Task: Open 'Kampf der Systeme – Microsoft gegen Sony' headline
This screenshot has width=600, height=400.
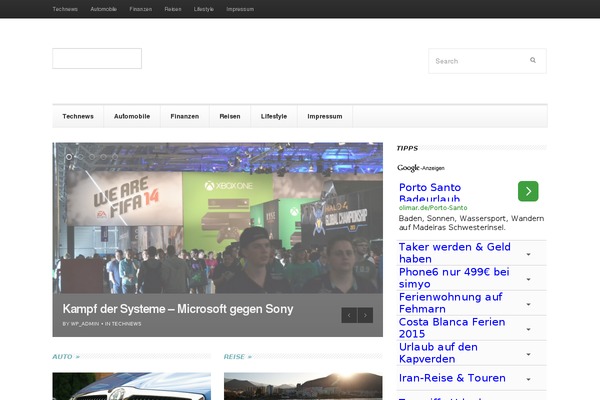Action: [178, 309]
